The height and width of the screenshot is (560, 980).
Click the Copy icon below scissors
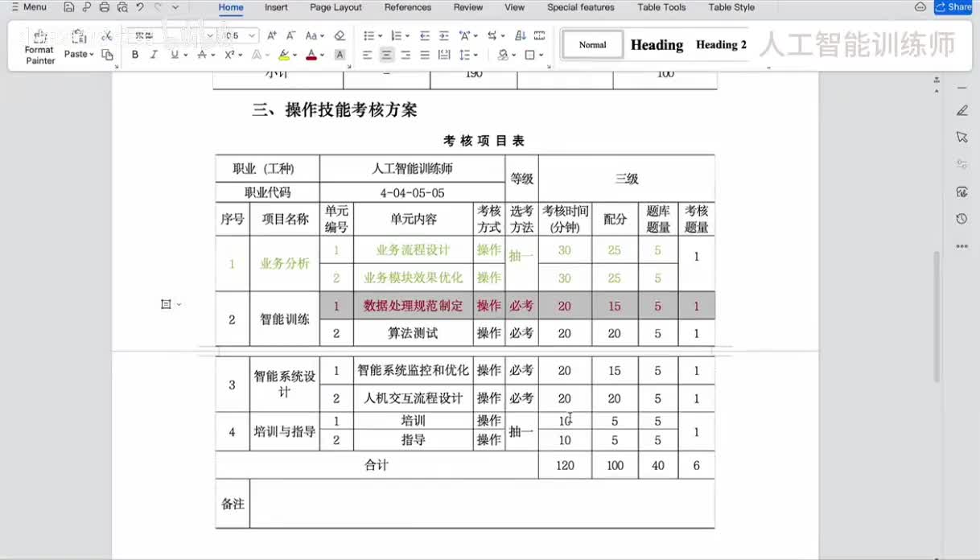(x=107, y=55)
